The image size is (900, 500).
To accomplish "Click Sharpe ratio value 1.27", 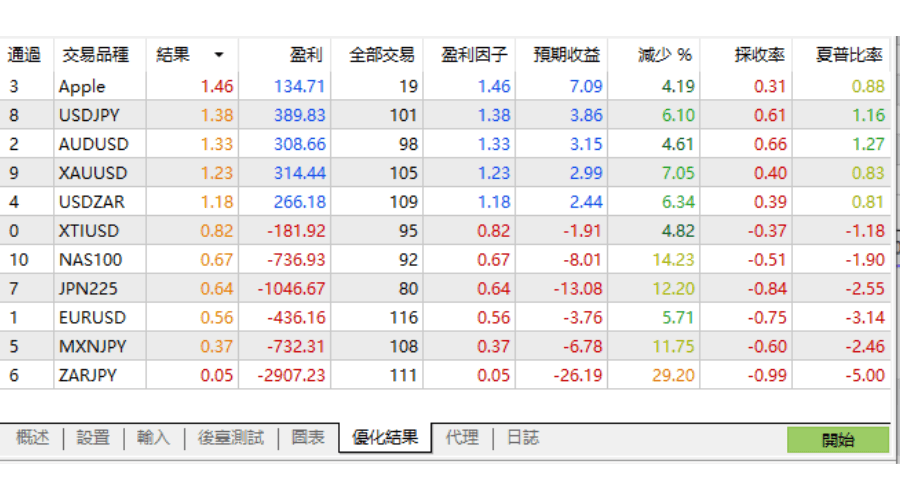I will tap(868, 144).
